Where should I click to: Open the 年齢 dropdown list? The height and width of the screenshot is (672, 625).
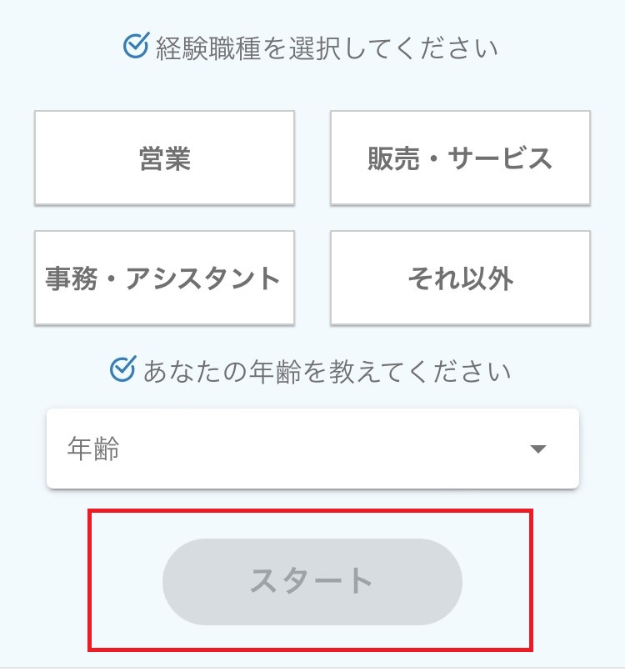[312, 449]
